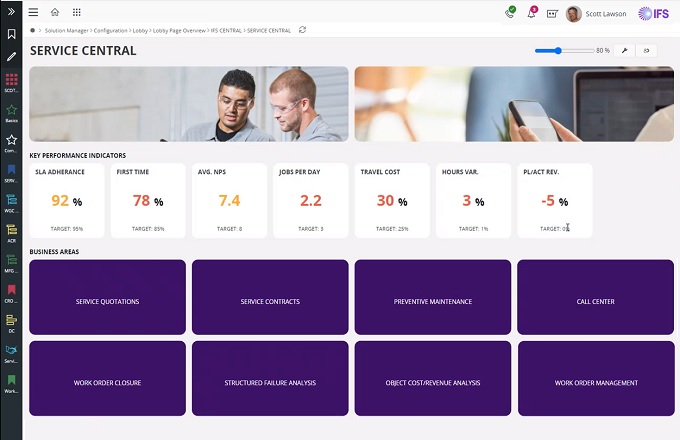The width and height of the screenshot is (680, 440).
Task: Open the hamburger navigation menu
Action: (33, 12)
